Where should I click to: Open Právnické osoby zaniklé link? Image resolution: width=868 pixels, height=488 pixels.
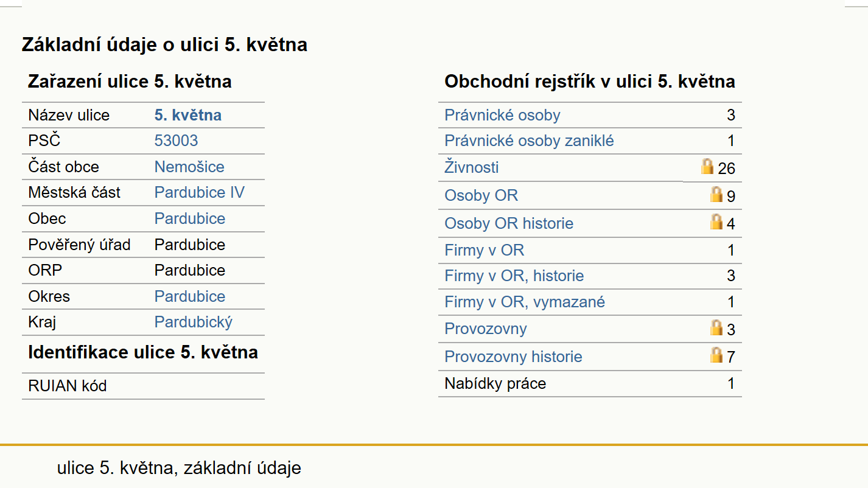click(x=529, y=141)
